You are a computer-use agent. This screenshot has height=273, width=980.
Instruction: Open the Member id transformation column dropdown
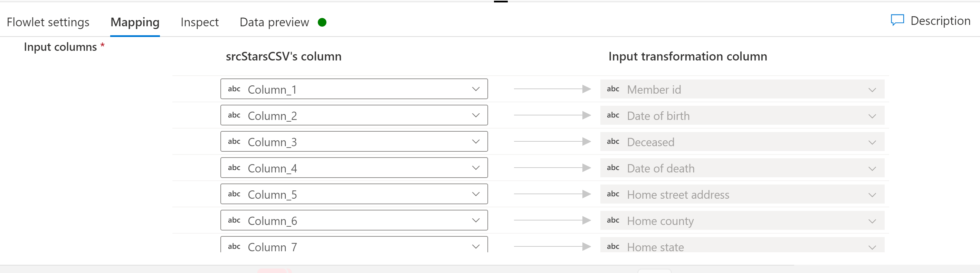tap(872, 90)
